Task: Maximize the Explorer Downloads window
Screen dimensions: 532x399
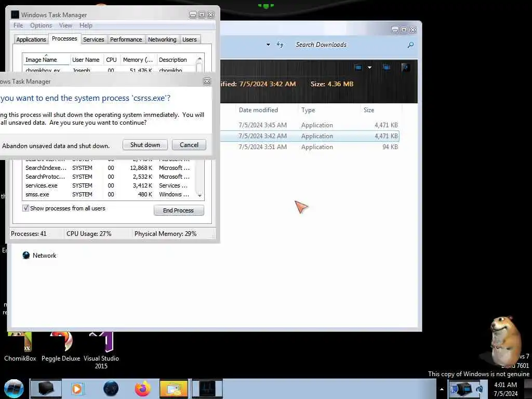Action: 404,30
